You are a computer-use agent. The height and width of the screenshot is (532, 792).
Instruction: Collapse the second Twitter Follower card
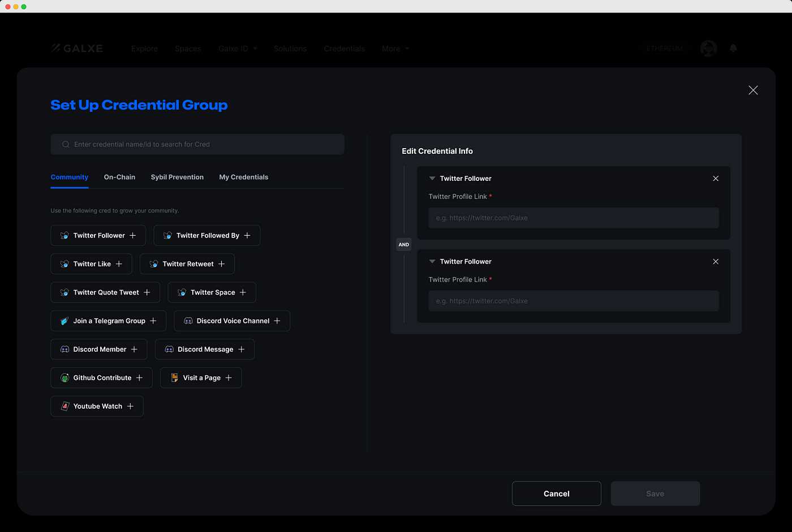[432, 261]
